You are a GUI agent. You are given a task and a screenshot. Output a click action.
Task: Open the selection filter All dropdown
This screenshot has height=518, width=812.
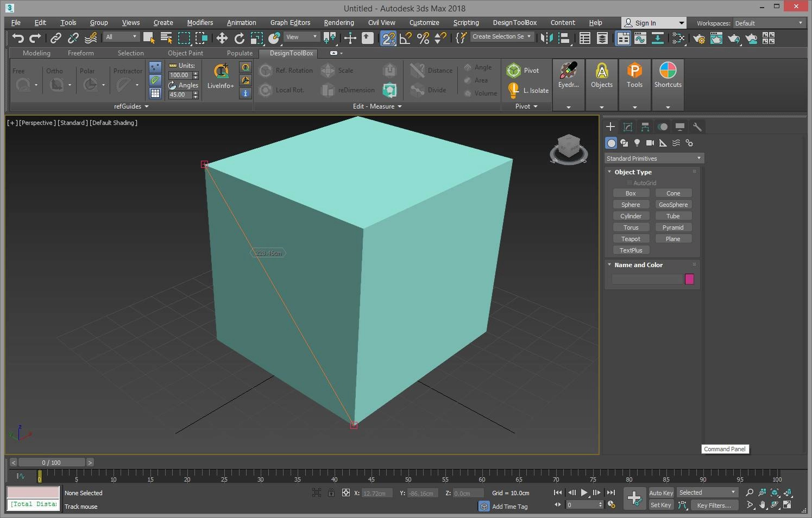(x=122, y=37)
